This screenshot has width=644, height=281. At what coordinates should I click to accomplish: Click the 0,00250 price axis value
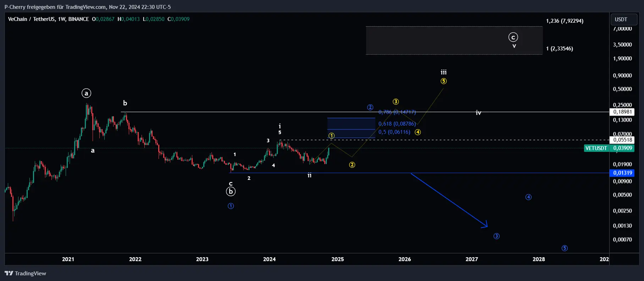click(x=622, y=211)
